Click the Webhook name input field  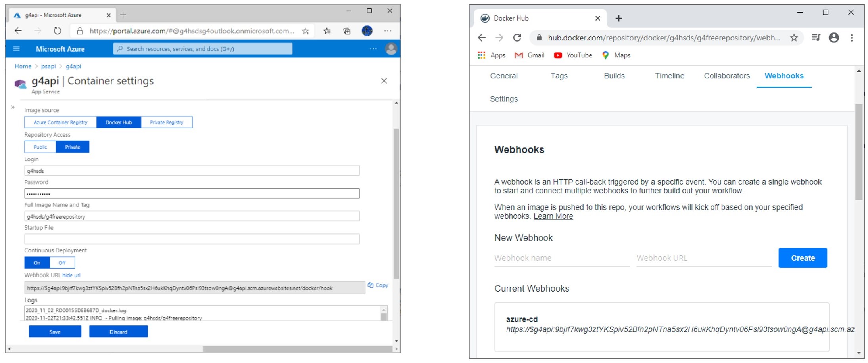pyautogui.click(x=561, y=258)
